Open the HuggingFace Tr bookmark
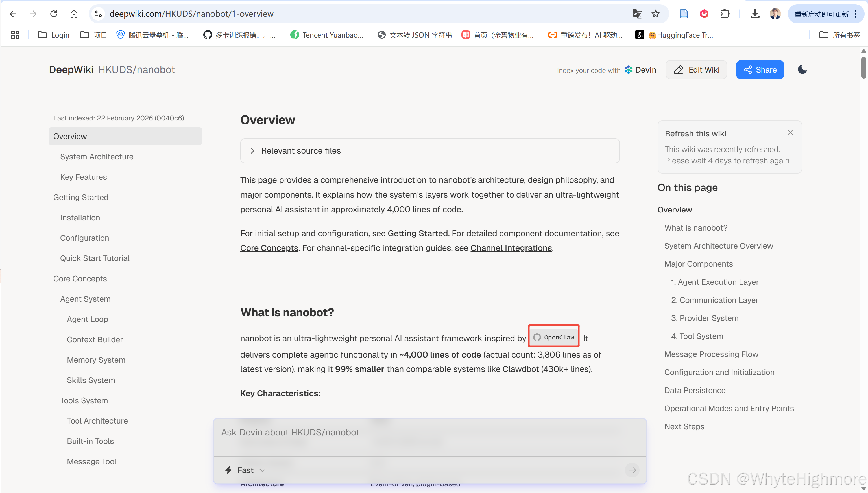Viewport: 868px width, 493px height. coord(674,35)
